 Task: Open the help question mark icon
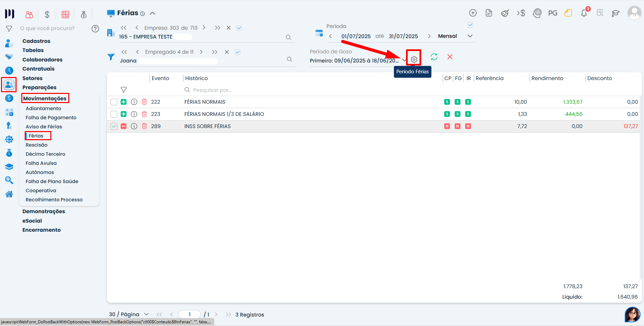tap(95, 29)
